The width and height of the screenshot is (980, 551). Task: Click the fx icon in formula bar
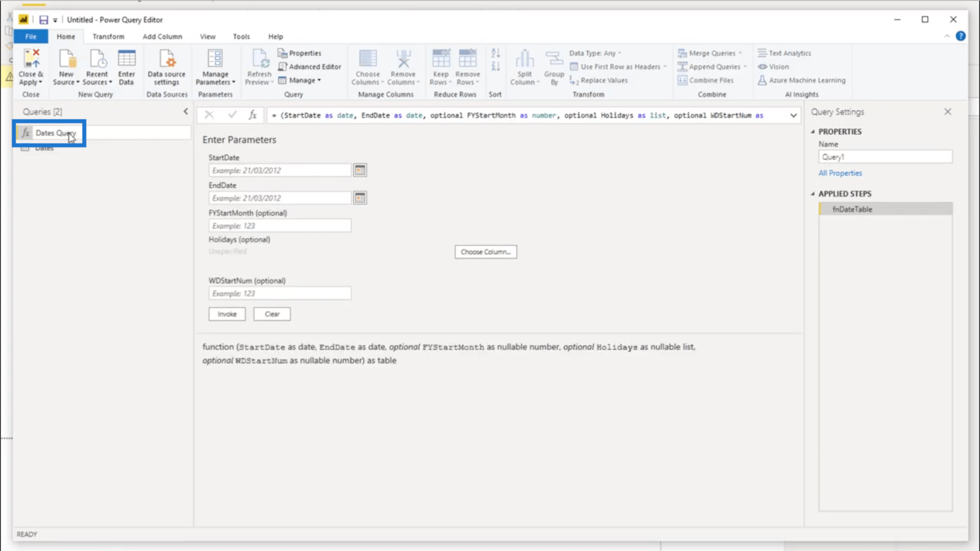click(x=253, y=115)
